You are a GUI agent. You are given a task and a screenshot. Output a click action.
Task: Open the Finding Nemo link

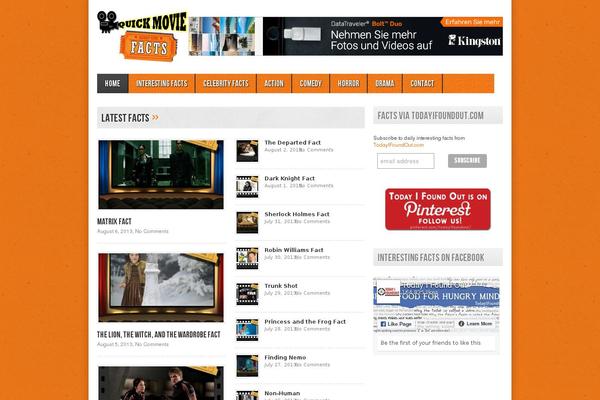click(x=285, y=357)
